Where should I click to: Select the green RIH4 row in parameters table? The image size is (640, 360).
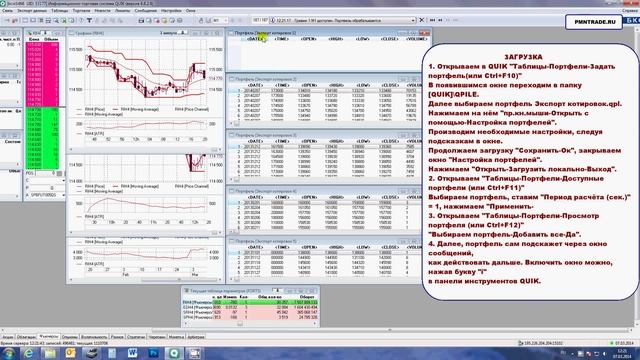point(250,302)
